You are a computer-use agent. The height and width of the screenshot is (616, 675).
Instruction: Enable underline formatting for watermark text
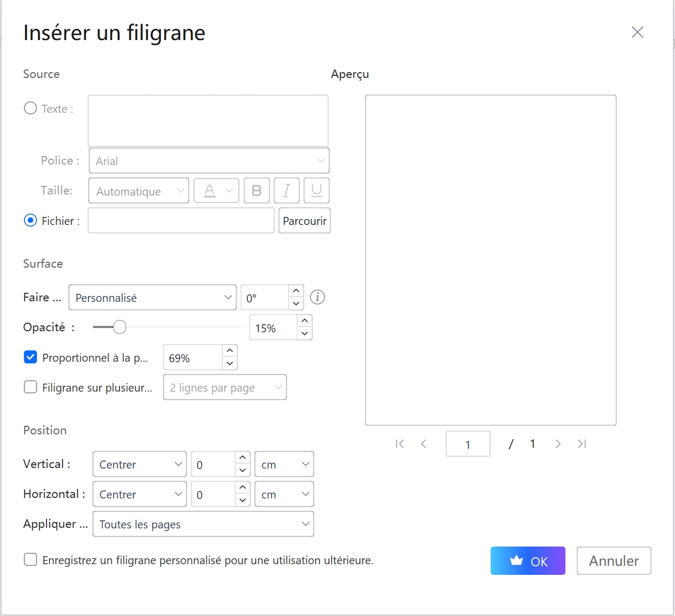(316, 190)
